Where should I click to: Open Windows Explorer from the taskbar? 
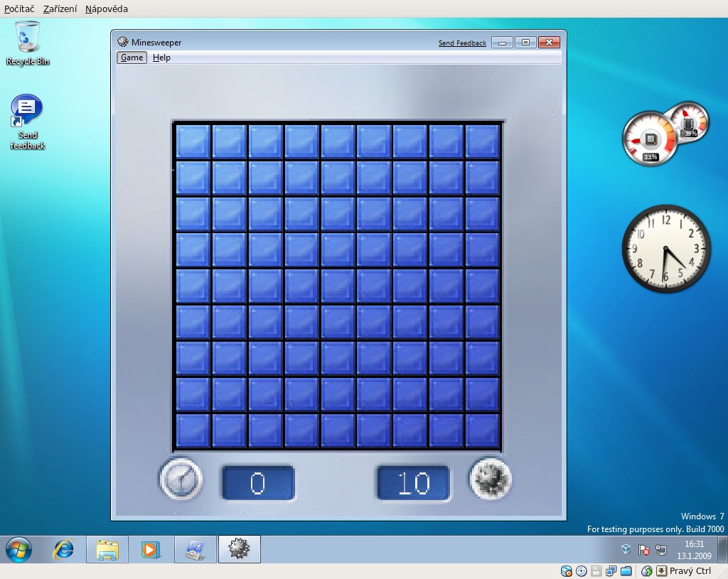click(107, 549)
